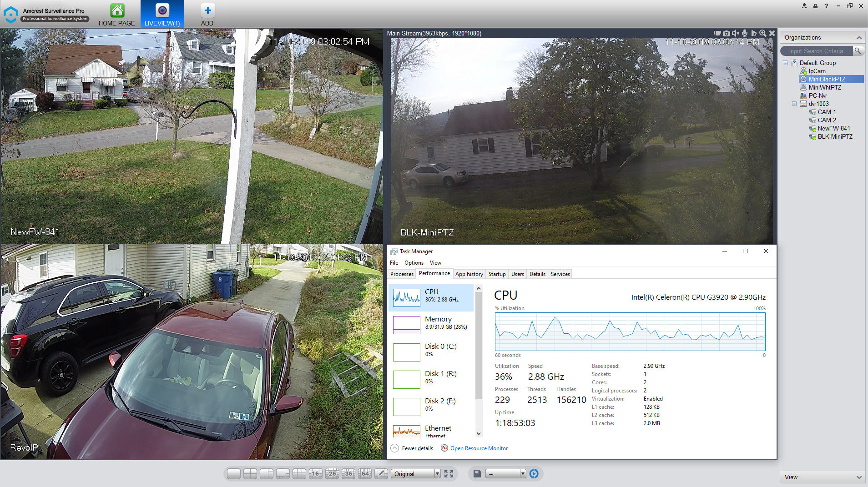Switch to Startup tab in Task Manager
This screenshot has width=868, height=487.
click(x=497, y=274)
